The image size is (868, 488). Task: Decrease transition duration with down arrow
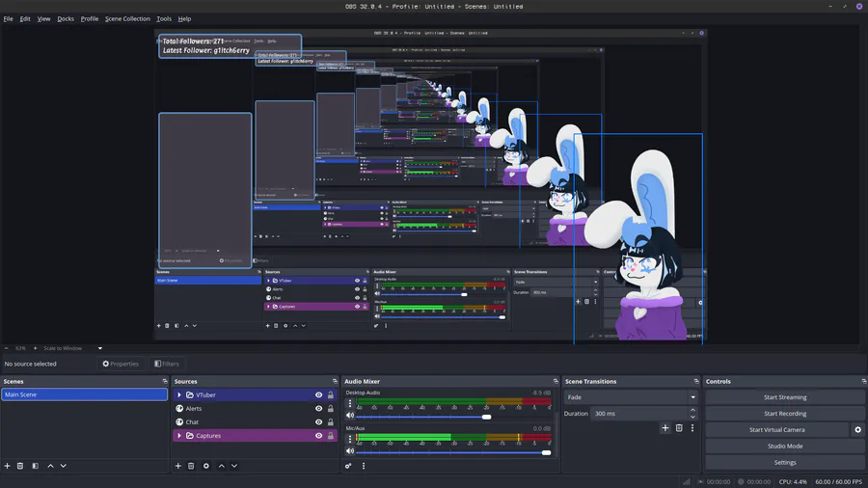click(692, 417)
